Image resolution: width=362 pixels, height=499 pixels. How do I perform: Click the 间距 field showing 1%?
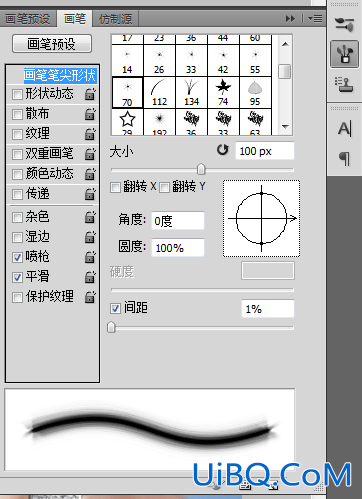(268, 309)
